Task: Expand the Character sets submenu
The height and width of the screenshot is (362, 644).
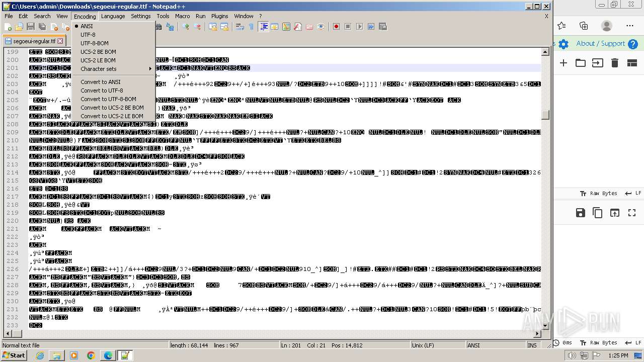Action: point(113,69)
